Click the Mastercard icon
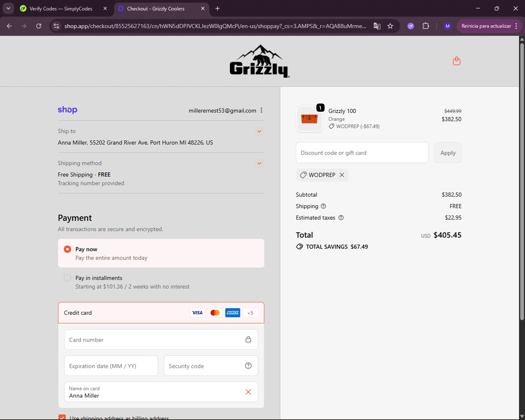The height and width of the screenshot is (420, 525). click(215, 313)
